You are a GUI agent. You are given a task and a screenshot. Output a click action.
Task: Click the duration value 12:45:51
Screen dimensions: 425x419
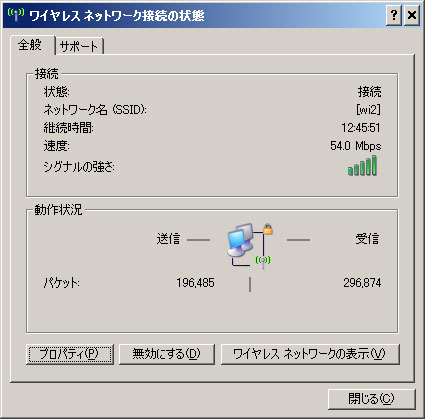coord(361,128)
